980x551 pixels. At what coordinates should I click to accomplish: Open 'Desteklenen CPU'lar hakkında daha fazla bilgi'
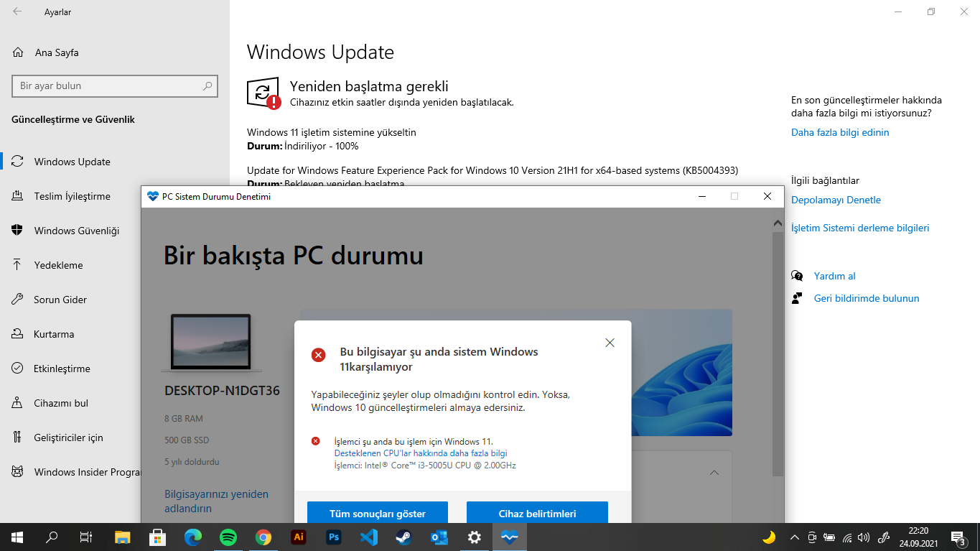(x=421, y=453)
